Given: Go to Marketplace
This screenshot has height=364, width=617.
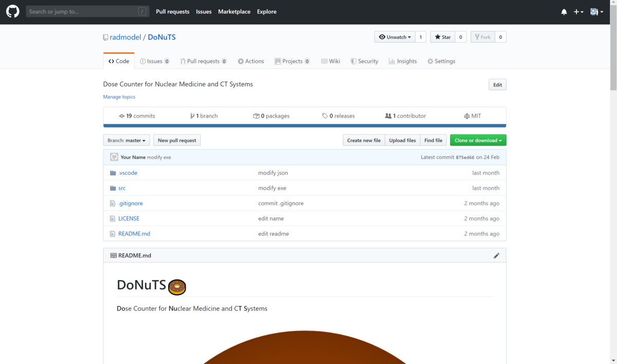Looking at the screenshot, I should 234,11.
